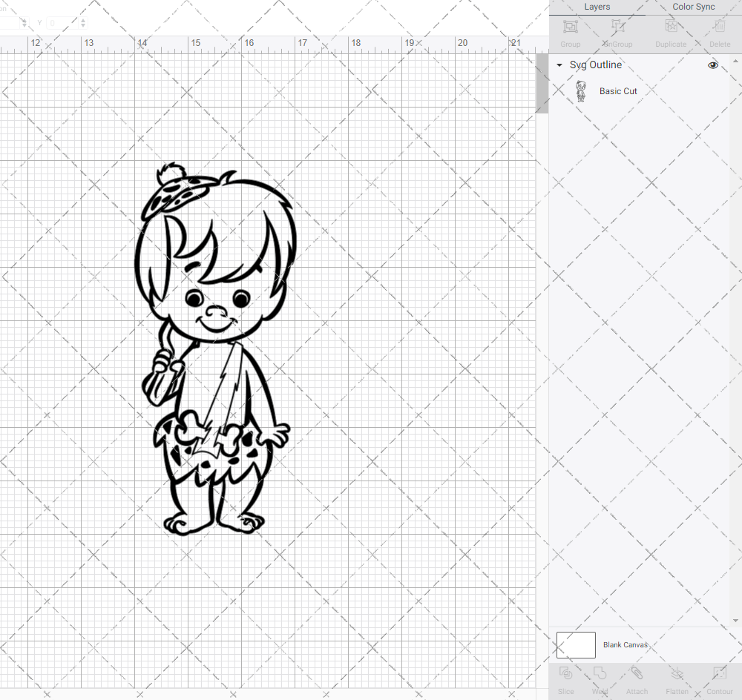Viewport: 742px width, 700px height.
Task: Hide the Svg Outline layer
Action: [712, 65]
